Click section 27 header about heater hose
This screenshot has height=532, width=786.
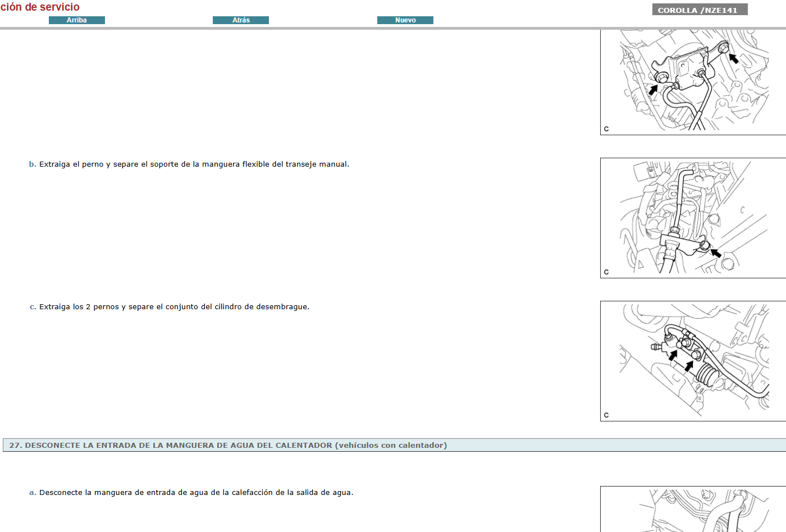(228, 445)
